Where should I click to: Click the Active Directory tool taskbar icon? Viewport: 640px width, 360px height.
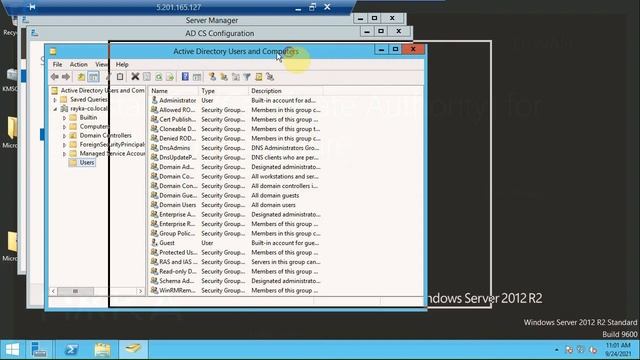coord(133,350)
